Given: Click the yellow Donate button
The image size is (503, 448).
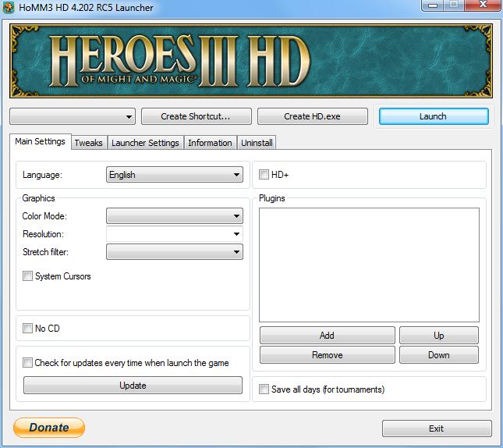Looking at the screenshot, I should [x=49, y=428].
